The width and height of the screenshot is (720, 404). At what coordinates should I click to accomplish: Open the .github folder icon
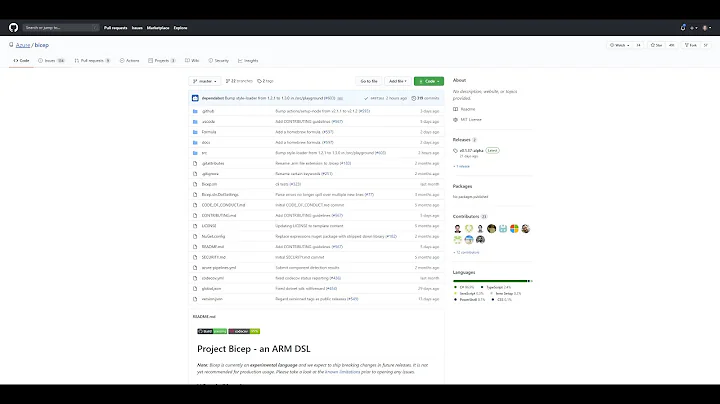pyautogui.click(x=195, y=111)
